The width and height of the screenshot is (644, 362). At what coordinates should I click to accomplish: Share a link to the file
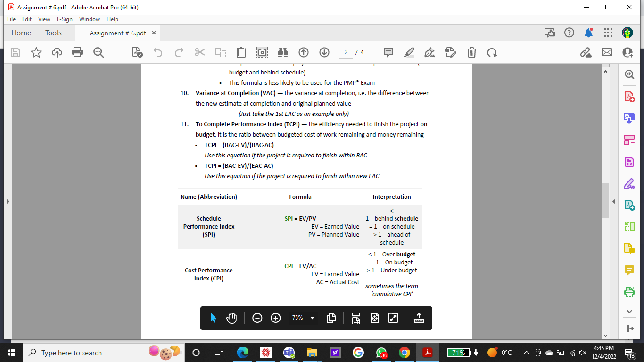[586, 52]
